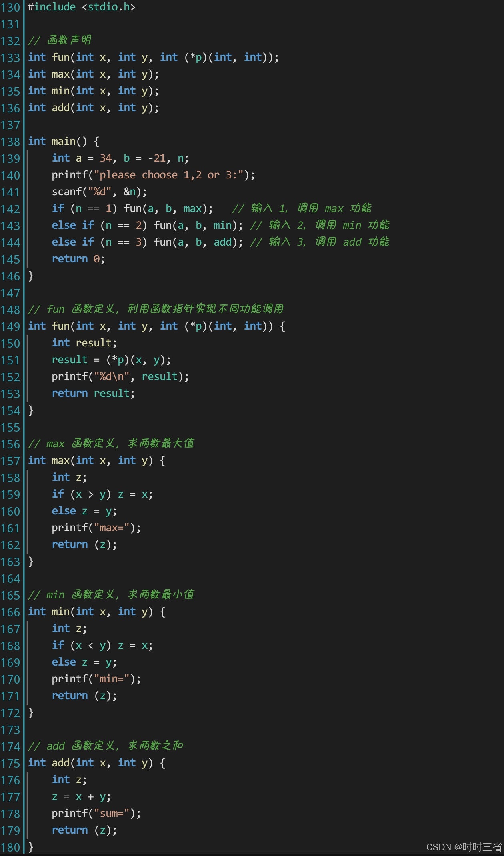Click the printf("sum="); statement

tap(96, 814)
